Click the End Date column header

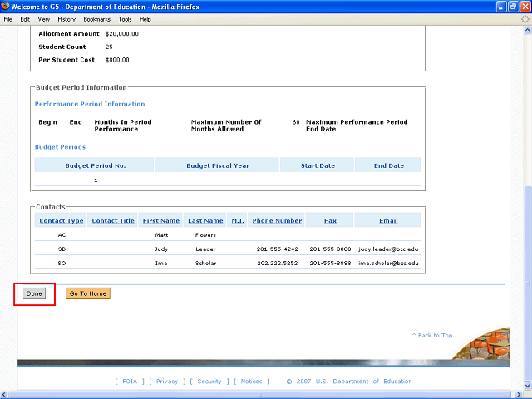coord(389,165)
